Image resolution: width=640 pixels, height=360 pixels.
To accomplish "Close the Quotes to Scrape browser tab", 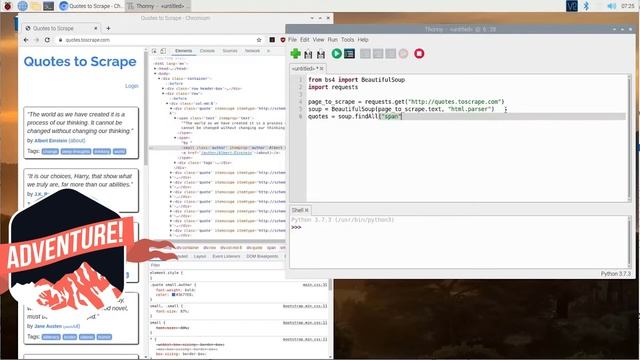I will tap(96, 28).
